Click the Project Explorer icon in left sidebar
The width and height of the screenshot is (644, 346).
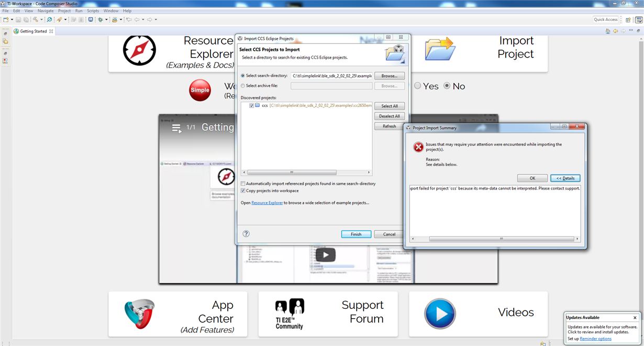[x=5, y=41]
